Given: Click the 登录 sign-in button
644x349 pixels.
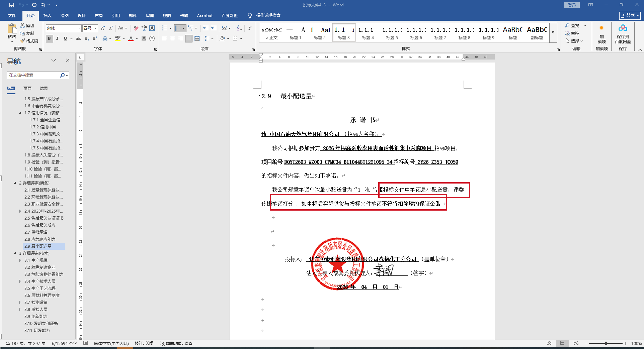Looking at the screenshot, I should pos(572,5).
